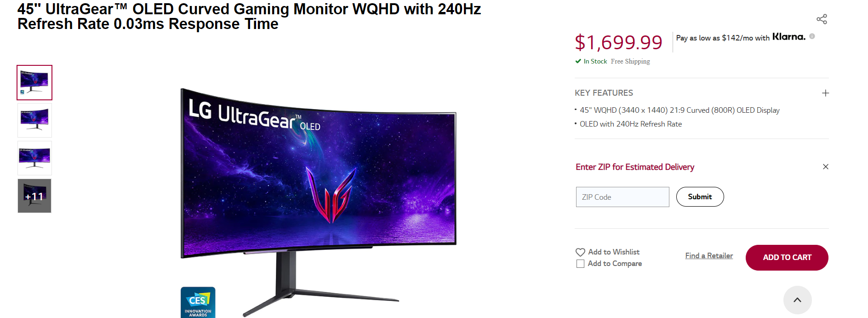The height and width of the screenshot is (318, 868).
Task: Open the +11 more images thumbnail
Action: tap(34, 196)
